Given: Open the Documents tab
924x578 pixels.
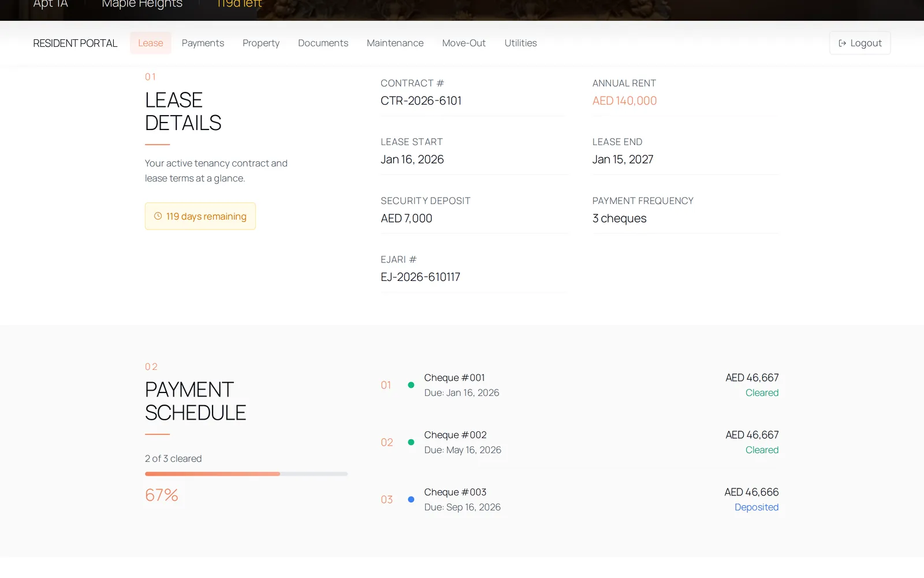Looking at the screenshot, I should tap(323, 43).
